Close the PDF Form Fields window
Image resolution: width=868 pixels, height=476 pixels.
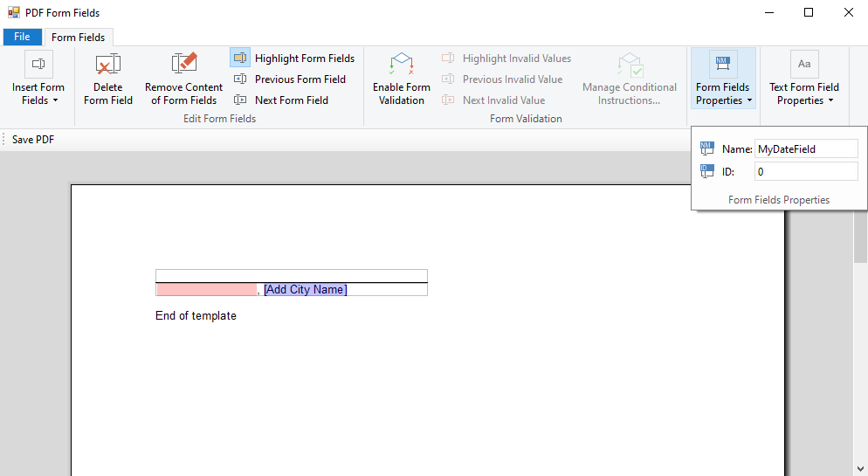pyautogui.click(x=848, y=12)
